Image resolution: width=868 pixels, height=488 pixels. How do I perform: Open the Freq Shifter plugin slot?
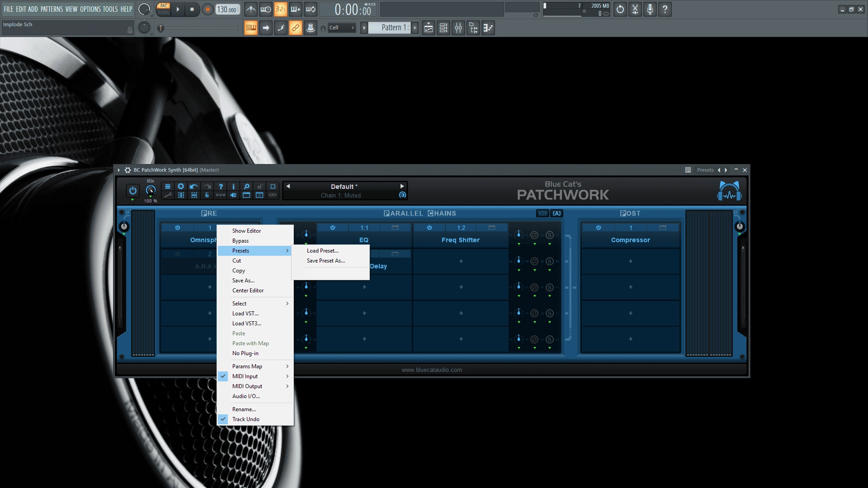461,240
